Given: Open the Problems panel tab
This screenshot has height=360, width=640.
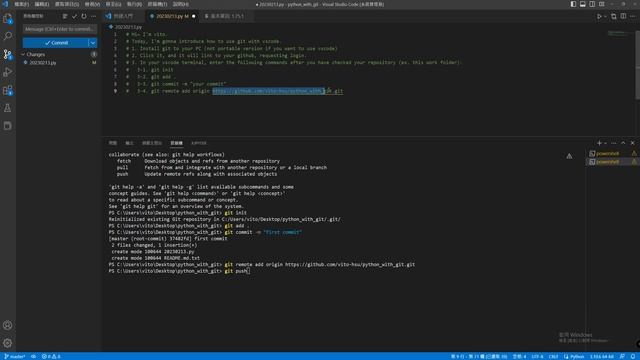Looking at the screenshot, I should click(113, 143).
